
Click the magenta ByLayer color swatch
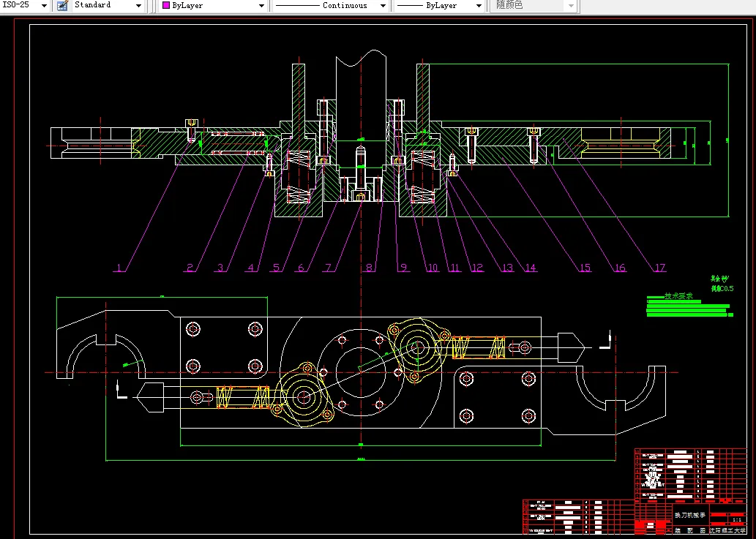pos(166,5)
